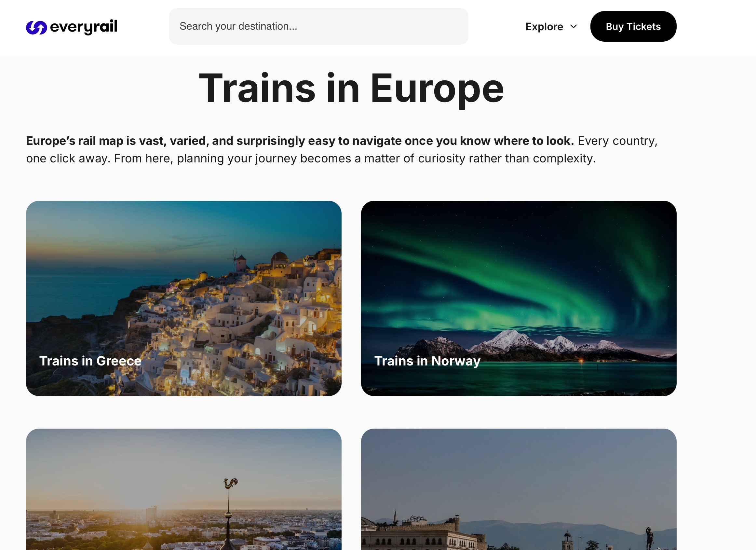Select the Santorini village card image
756x550 pixels.
[x=184, y=298]
